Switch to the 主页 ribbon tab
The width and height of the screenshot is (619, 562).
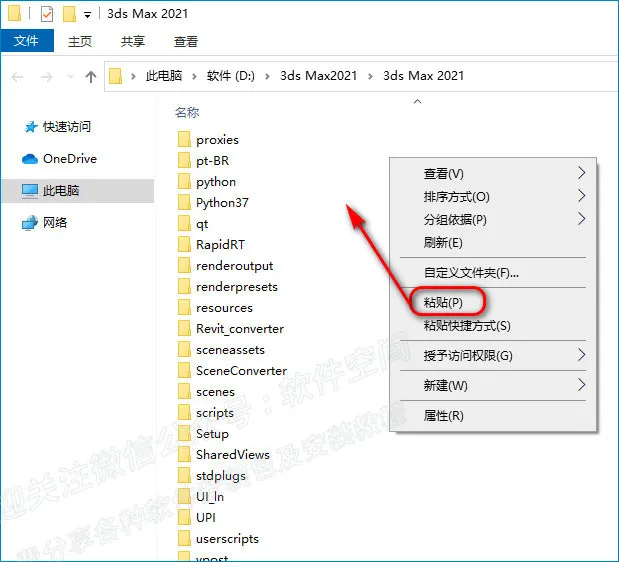click(80, 41)
